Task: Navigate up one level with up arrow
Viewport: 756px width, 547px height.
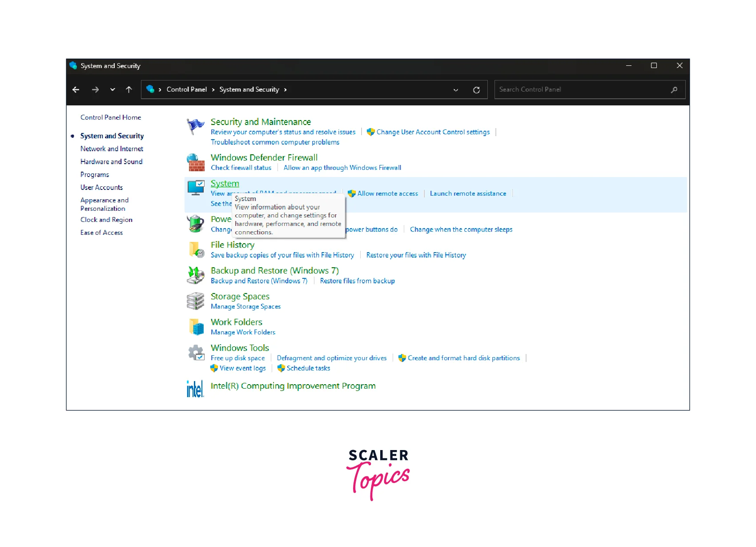Action: pyautogui.click(x=129, y=90)
